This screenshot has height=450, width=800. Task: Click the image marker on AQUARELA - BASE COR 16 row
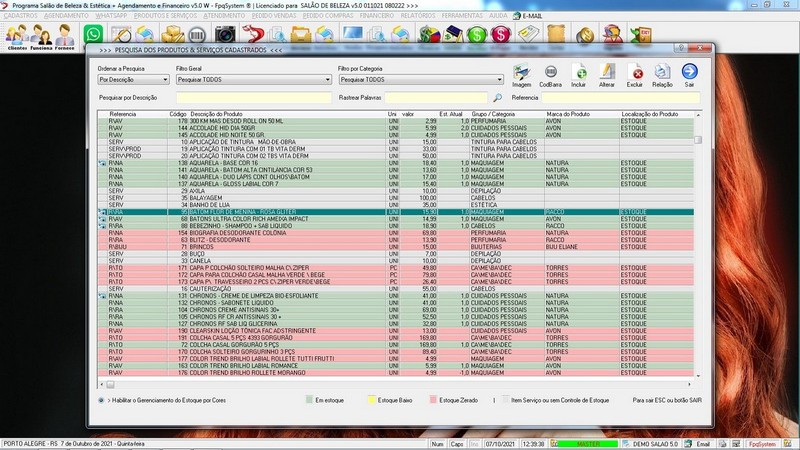pyautogui.click(x=102, y=163)
